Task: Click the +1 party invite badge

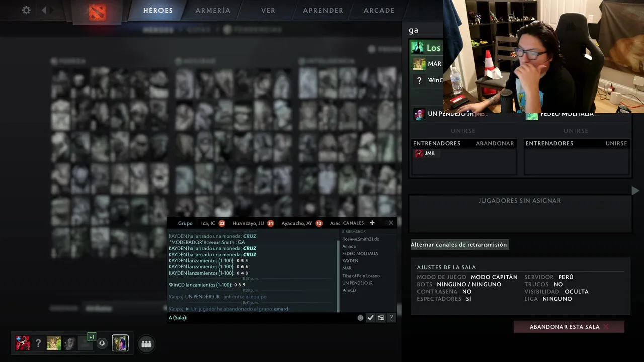Action: pyautogui.click(x=91, y=336)
